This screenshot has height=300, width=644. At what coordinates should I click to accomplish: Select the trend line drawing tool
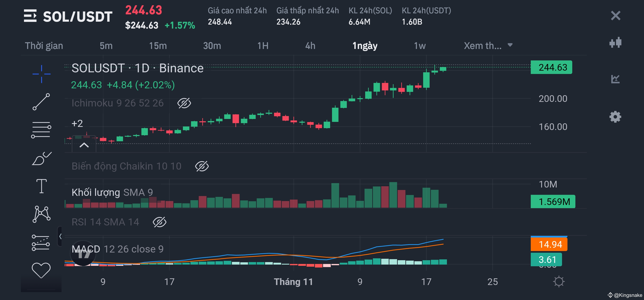[41, 102]
